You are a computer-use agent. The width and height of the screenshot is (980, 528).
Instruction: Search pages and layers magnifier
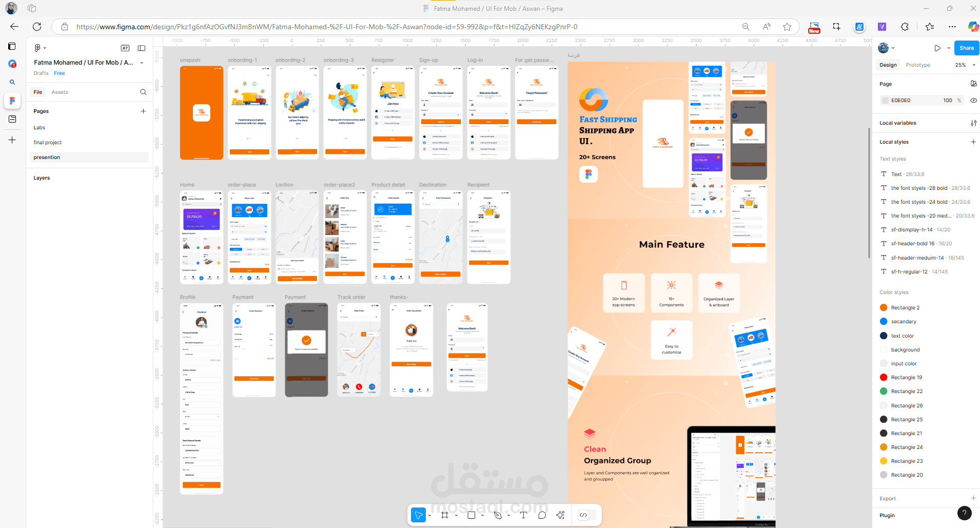(x=143, y=92)
